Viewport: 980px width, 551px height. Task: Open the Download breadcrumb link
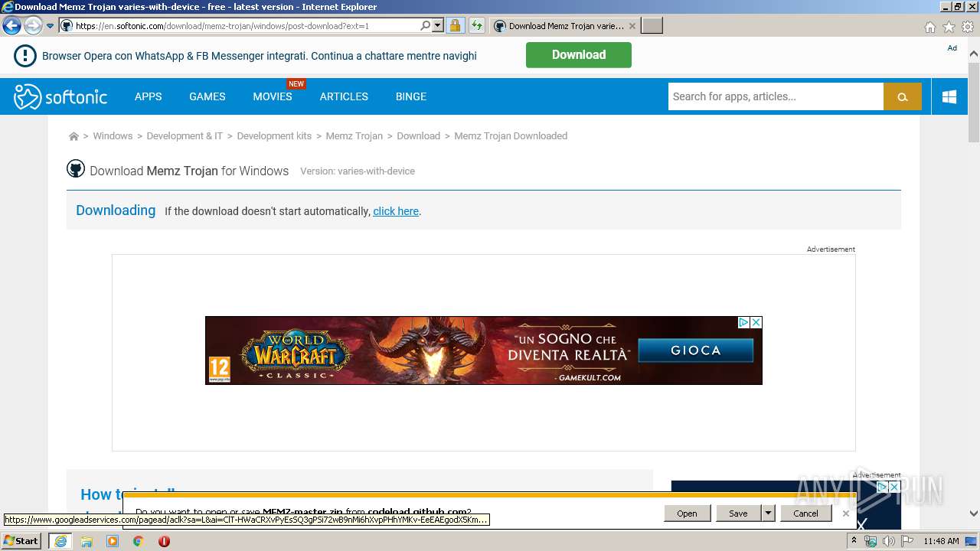coord(418,136)
